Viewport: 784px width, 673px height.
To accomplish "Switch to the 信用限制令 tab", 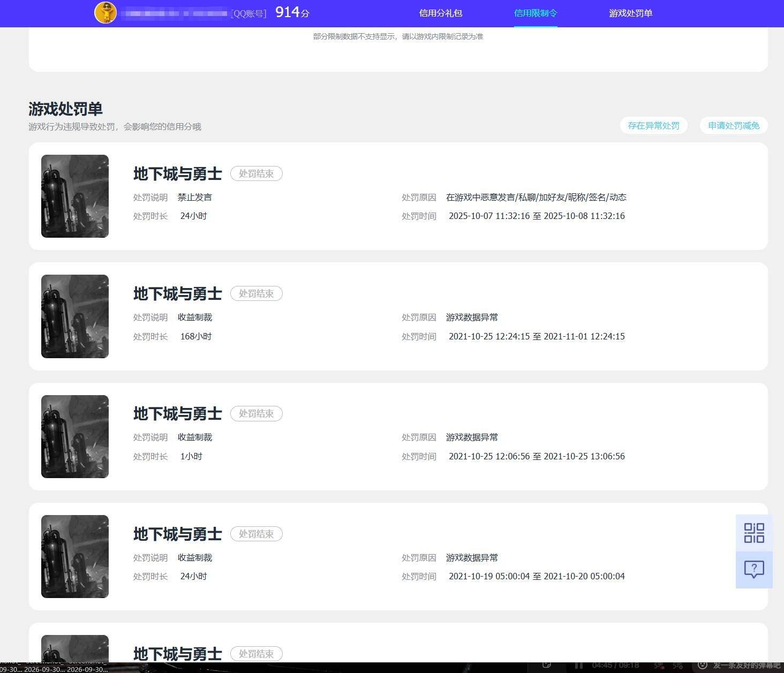I will pos(536,13).
